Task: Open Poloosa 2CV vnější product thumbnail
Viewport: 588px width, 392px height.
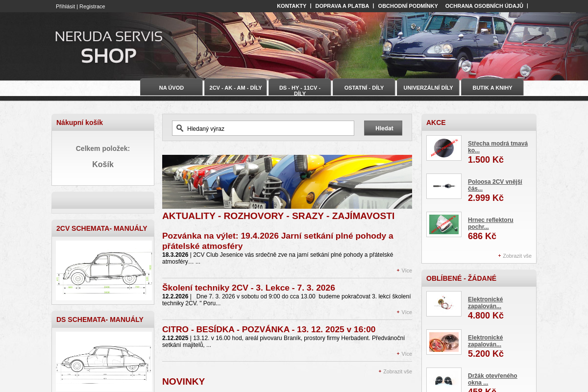Action: (x=444, y=186)
